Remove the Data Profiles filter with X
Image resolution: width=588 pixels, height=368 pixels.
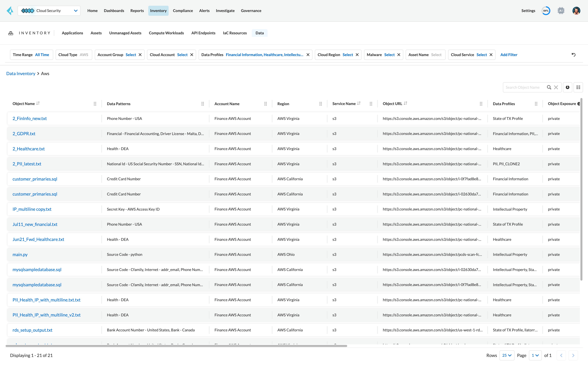click(308, 55)
